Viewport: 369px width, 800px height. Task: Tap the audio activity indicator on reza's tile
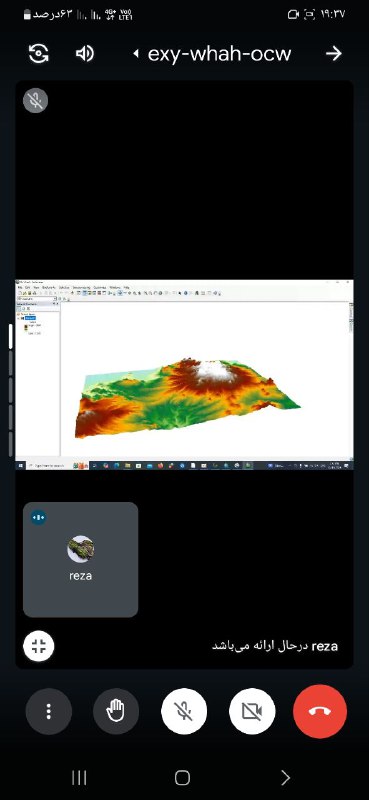(38, 517)
